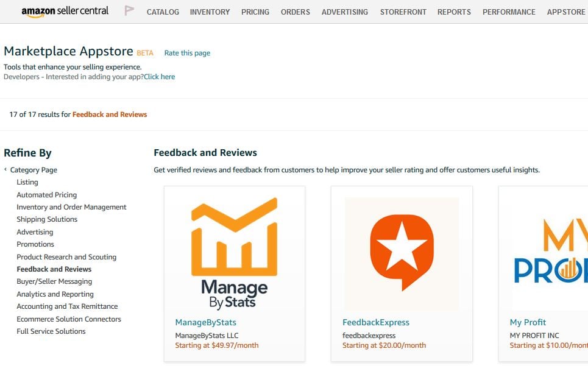Image resolution: width=588 pixels, height=377 pixels.
Task: Filter by Automated Pricing category
Action: click(46, 195)
